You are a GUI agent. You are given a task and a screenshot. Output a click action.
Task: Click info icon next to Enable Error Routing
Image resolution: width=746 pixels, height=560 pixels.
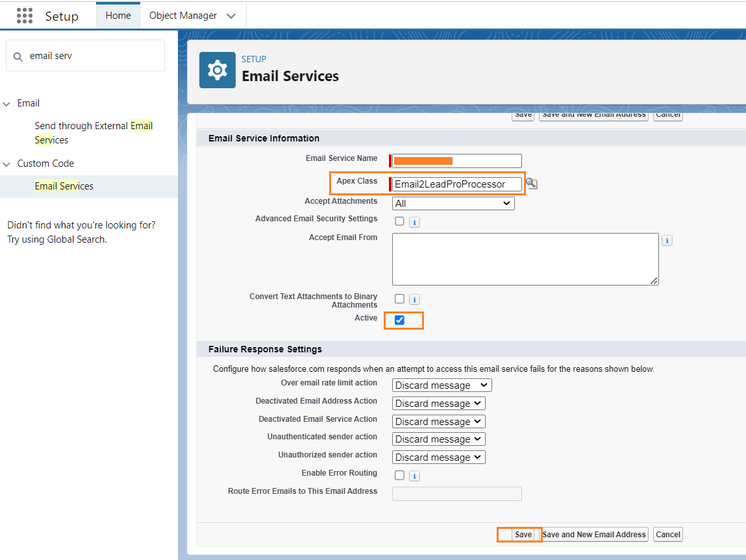pos(414,476)
